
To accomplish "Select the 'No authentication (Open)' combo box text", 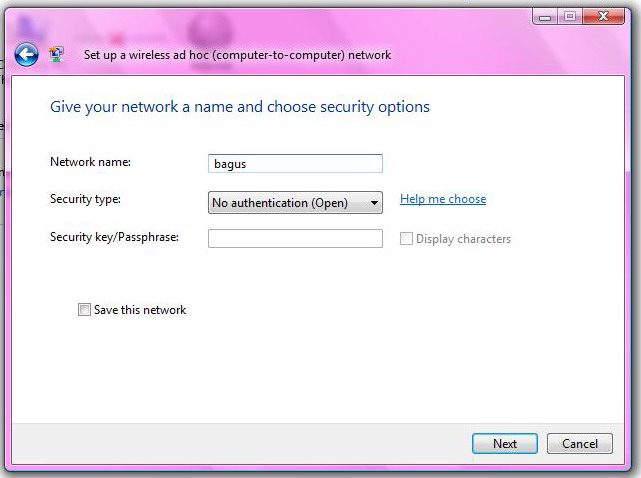I will click(x=280, y=203).
